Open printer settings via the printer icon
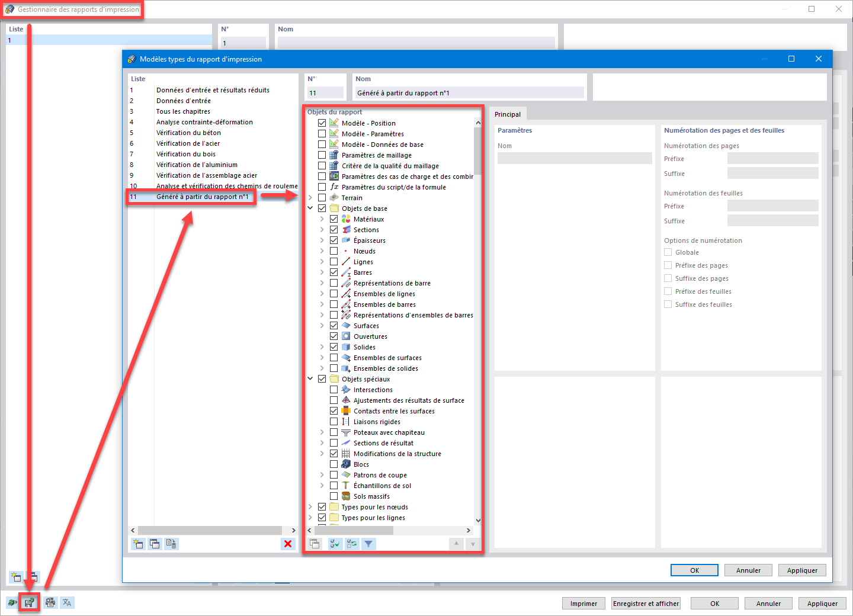 click(50, 602)
